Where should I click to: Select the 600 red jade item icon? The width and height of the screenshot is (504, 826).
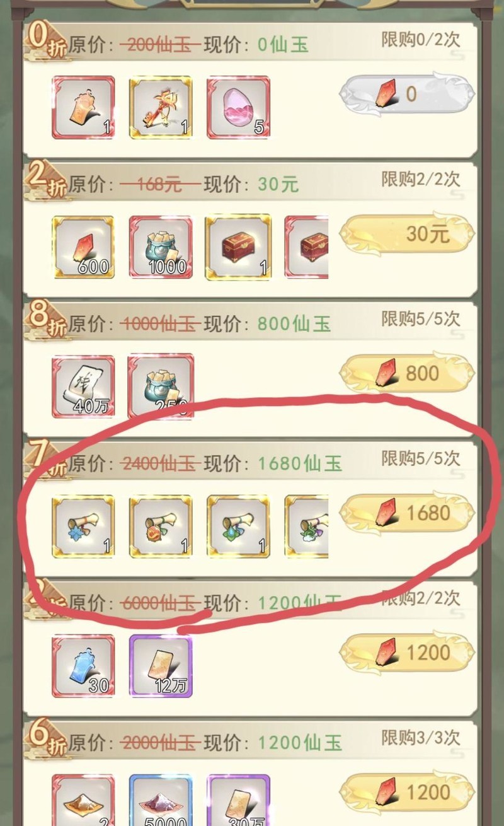click(83, 247)
